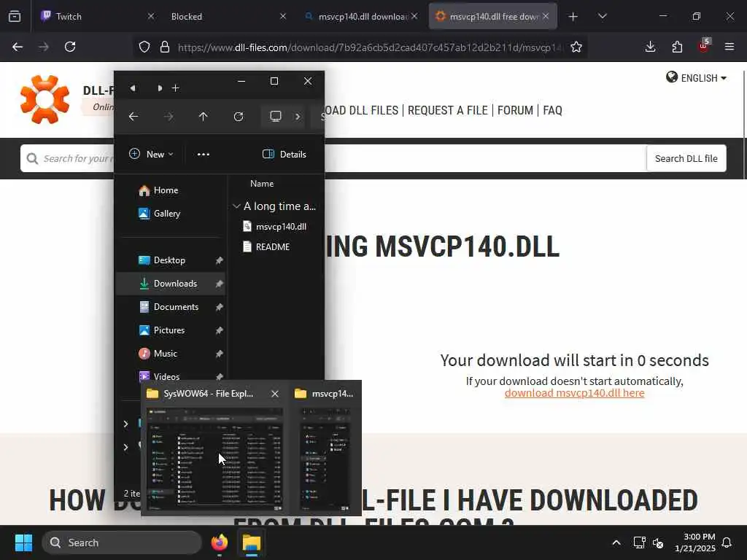
Task: Add new File Explorer tab
Action: click(x=175, y=88)
